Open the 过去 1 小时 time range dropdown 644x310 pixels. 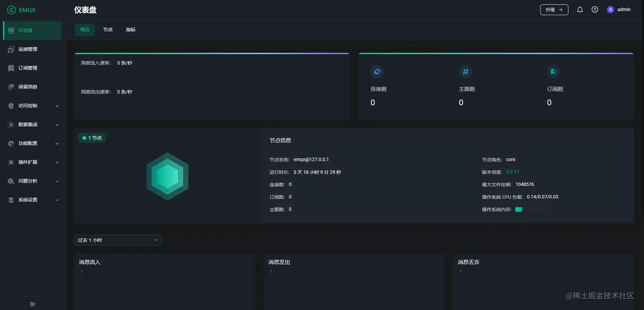tap(118, 240)
